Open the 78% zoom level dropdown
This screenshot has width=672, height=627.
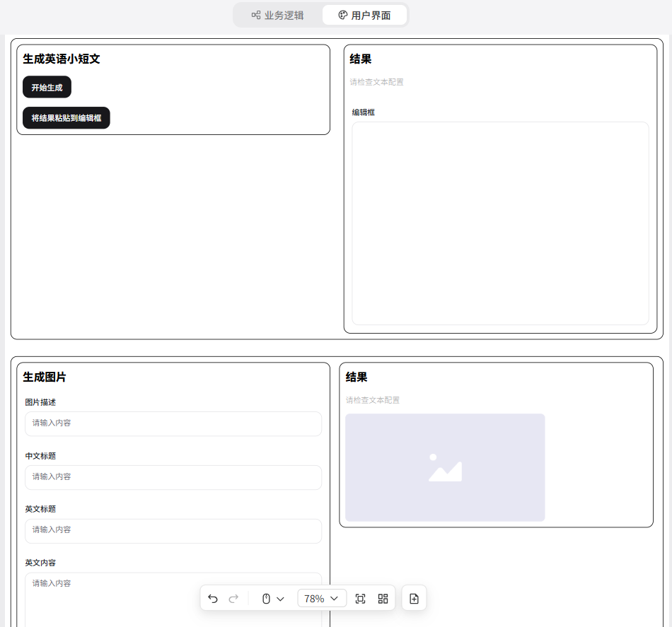(x=321, y=598)
